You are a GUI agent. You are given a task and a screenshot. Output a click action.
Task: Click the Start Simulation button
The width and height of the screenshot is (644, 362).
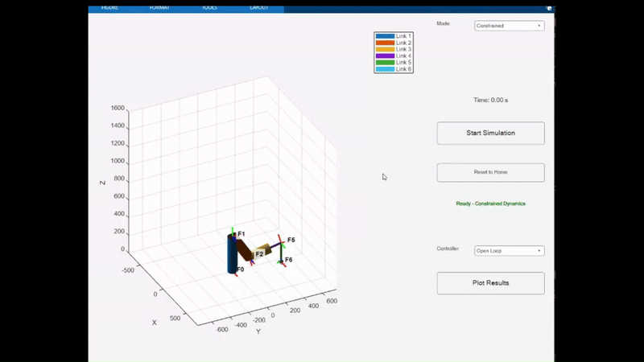pyautogui.click(x=490, y=133)
